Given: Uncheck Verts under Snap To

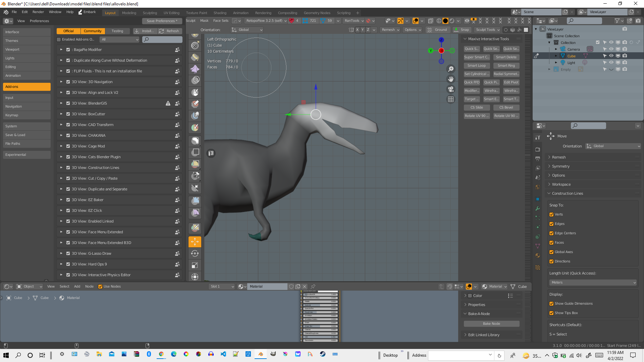Looking at the screenshot, I should [x=551, y=215].
